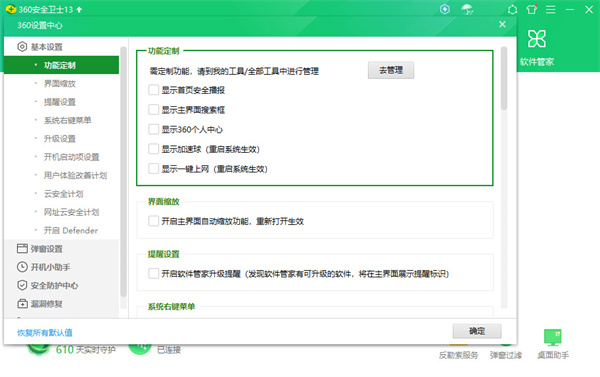Click the upgrade arrow beside 360安全卫士13
The image size is (600, 377).
[79, 10]
